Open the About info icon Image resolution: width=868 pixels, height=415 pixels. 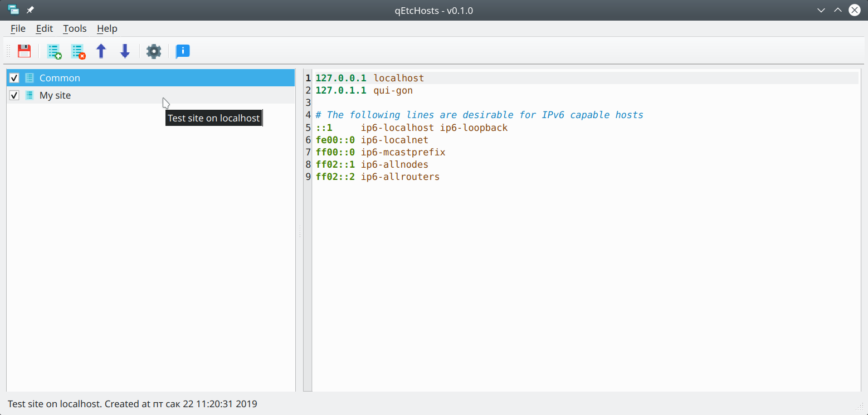tap(183, 51)
